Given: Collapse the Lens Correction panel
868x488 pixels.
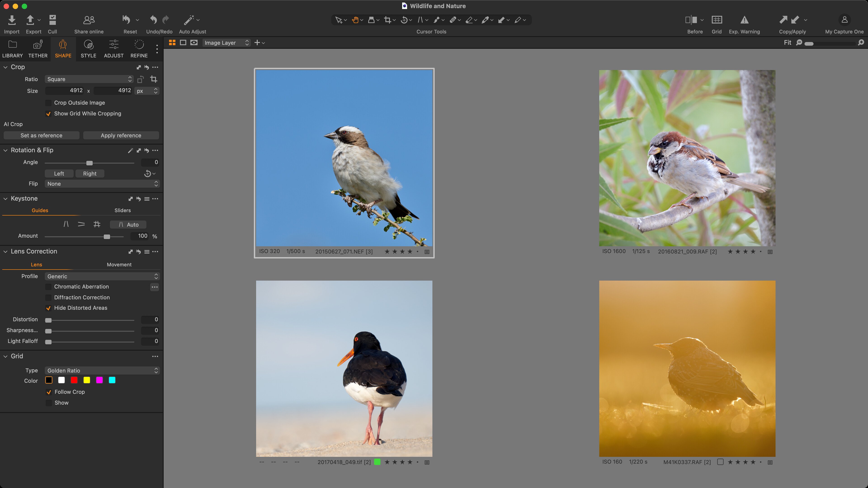Looking at the screenshot, I should 5,252.
